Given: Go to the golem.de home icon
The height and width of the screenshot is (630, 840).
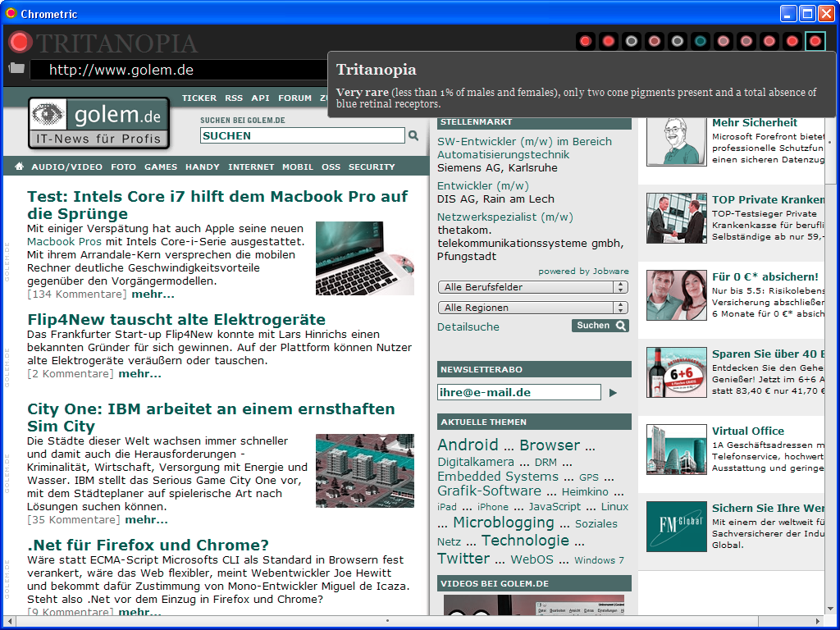Looking at the screenshot, I should point(20,167).
